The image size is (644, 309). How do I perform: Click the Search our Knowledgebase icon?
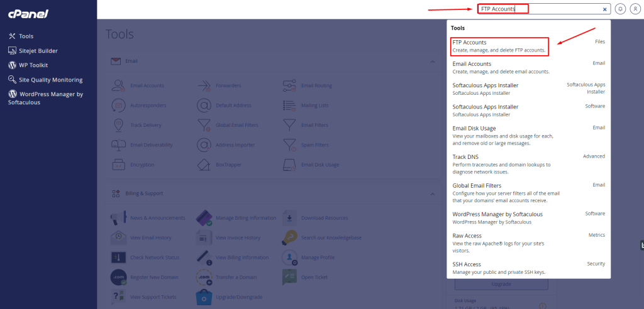point(289,237)
